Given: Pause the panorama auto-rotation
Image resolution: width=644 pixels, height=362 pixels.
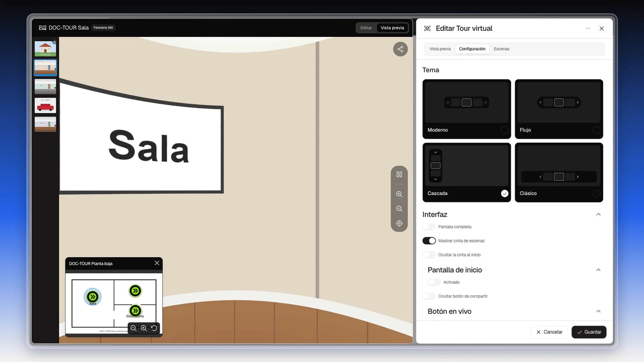Looking at the screenshot, I should (x=399, y=174).
